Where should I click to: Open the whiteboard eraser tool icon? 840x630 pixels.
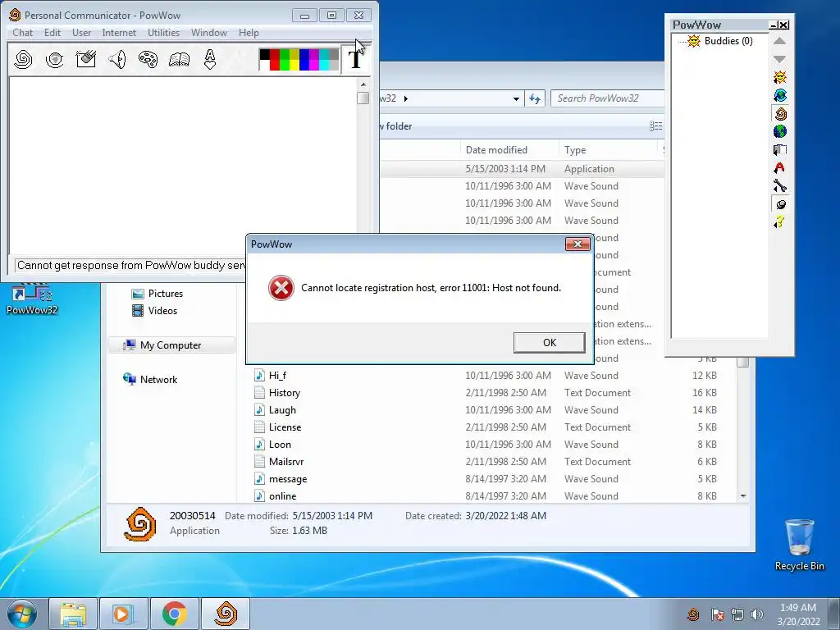(x=85, y=59)
